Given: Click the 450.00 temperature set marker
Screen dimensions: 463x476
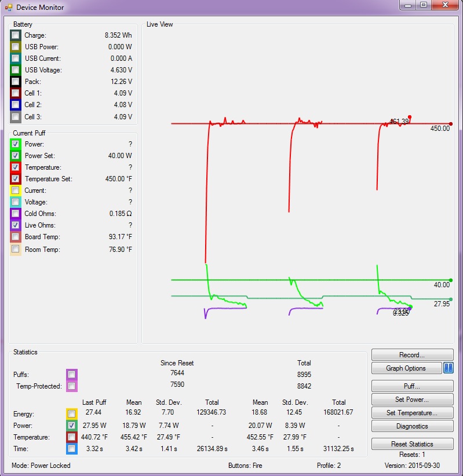Looking at the screenshot, I should point(451,124).
